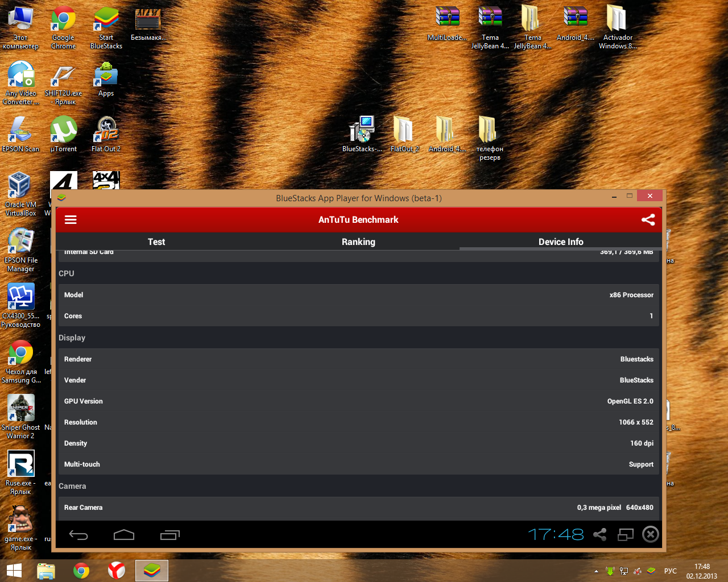Open Android recent apps button
This screenshot has height=582, width=728.
[169, 535]
